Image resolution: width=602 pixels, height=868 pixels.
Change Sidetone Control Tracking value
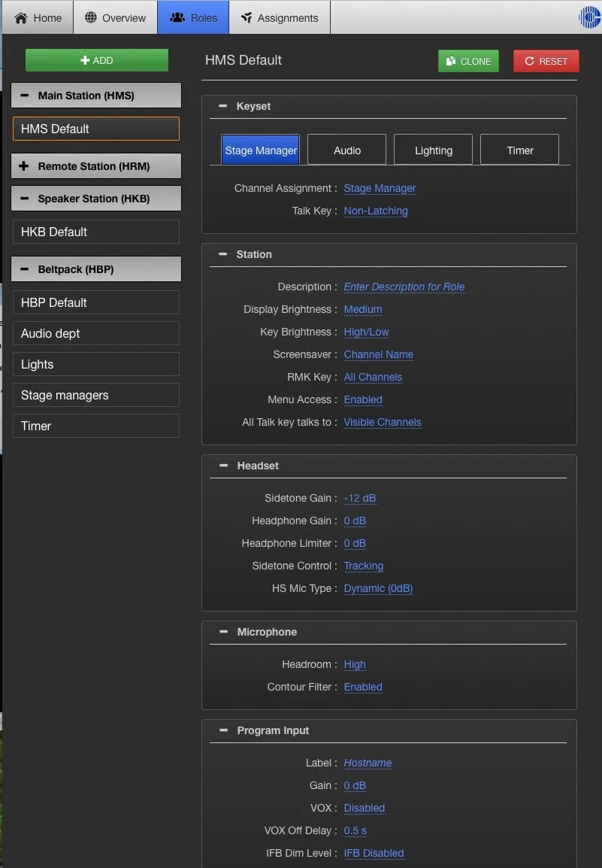364,566
